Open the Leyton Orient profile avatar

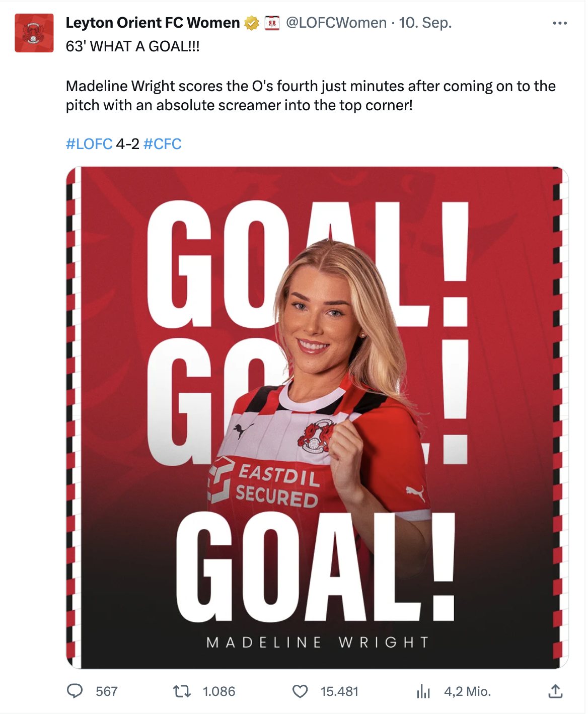coord(34,33)
